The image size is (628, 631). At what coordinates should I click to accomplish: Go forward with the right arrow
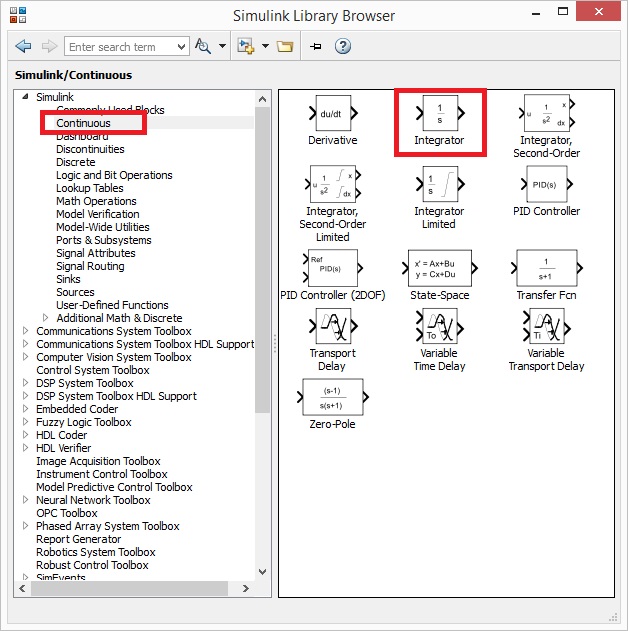(x=49, y=46)
